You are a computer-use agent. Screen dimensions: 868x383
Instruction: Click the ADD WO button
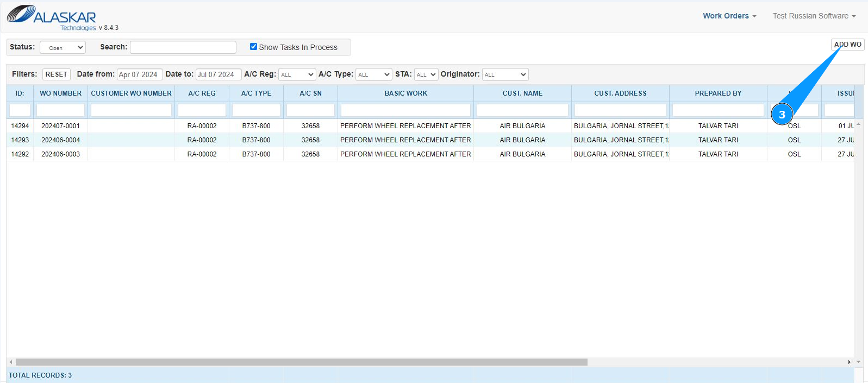pos(848,45)
